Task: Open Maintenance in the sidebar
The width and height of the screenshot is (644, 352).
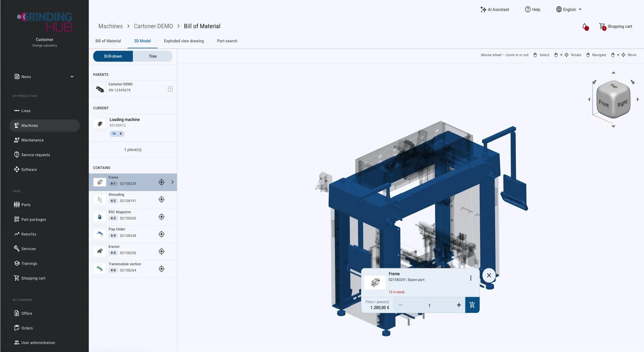Action: (x=44, y=140)
